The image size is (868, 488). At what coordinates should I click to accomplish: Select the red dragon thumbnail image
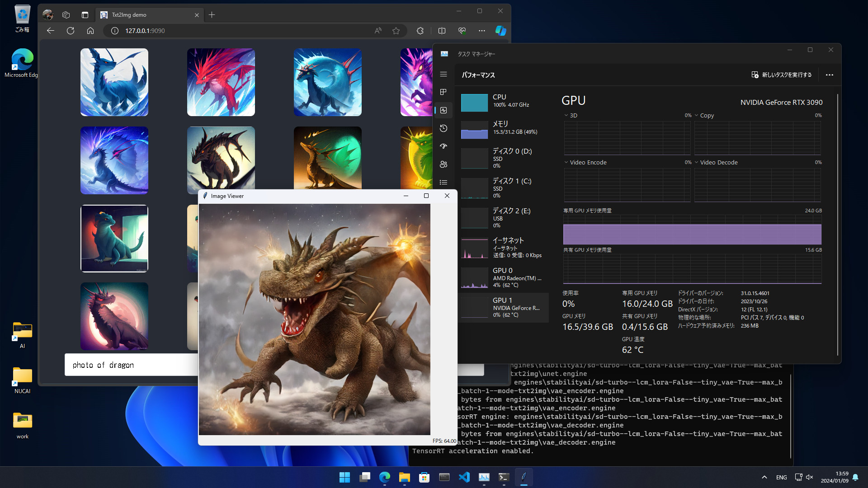pos(221,82)
